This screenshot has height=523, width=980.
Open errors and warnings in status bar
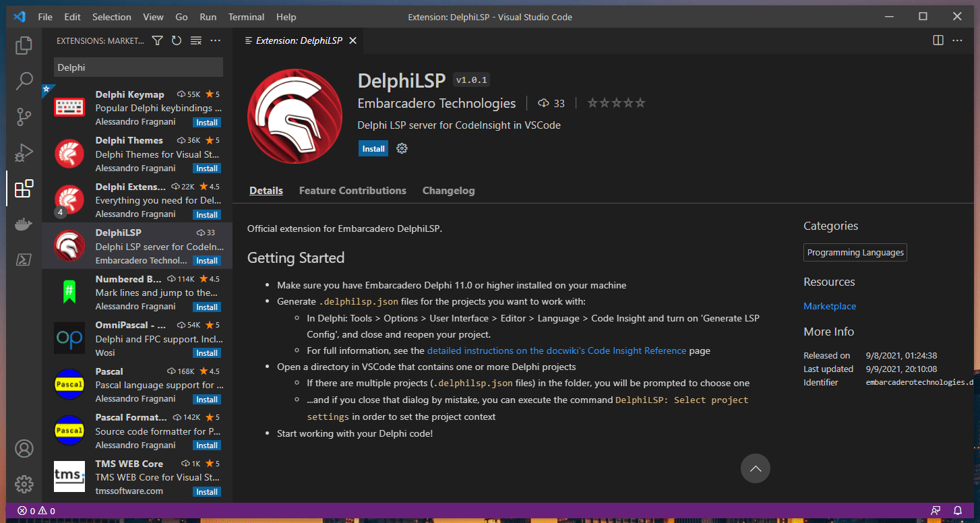tap(36, 511)
